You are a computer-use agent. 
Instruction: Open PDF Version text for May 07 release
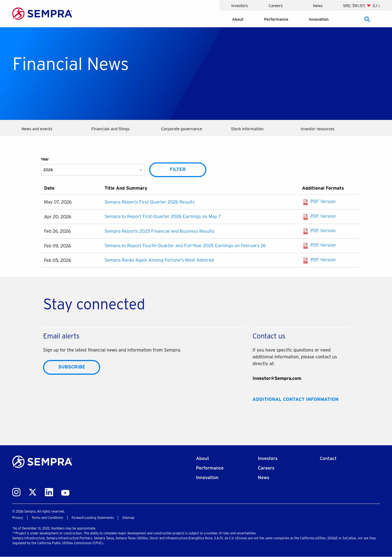coord(323,202)
